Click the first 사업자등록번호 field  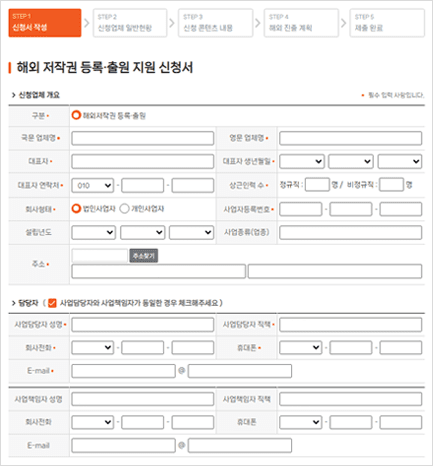[301, 209]
